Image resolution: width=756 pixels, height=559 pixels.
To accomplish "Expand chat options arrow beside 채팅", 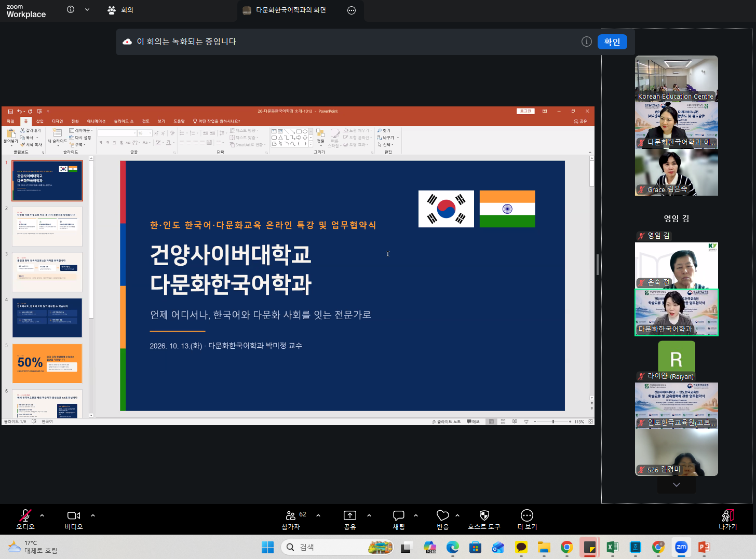I will click(416, 515).
